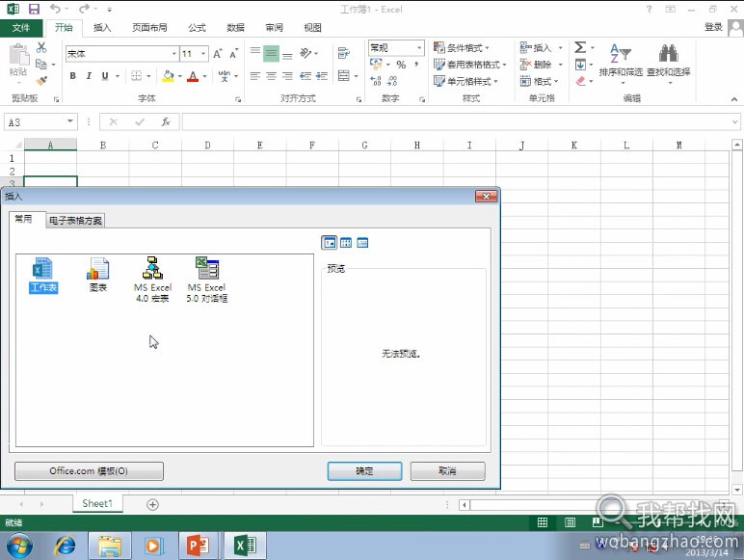Image resolution: width=744 pixels, height=560 pixels.
Task: Switch dialog to details view
Action: click(x=362, y=243)
